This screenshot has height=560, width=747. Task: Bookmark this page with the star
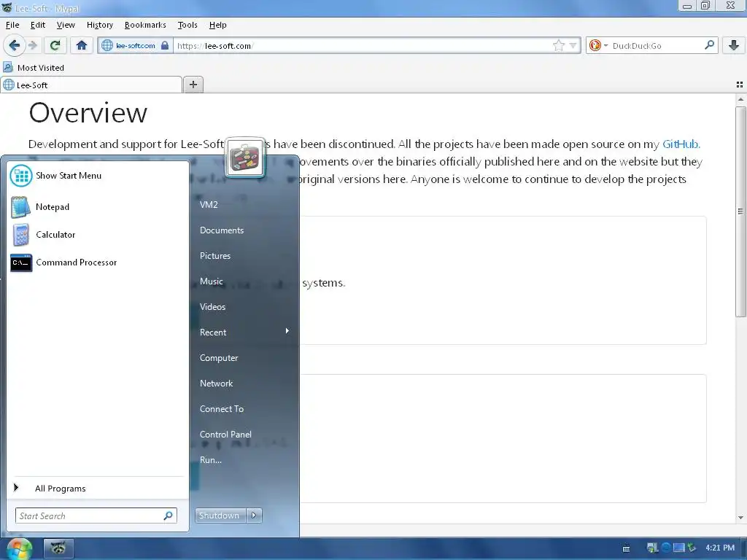click(x=558, y=45)
